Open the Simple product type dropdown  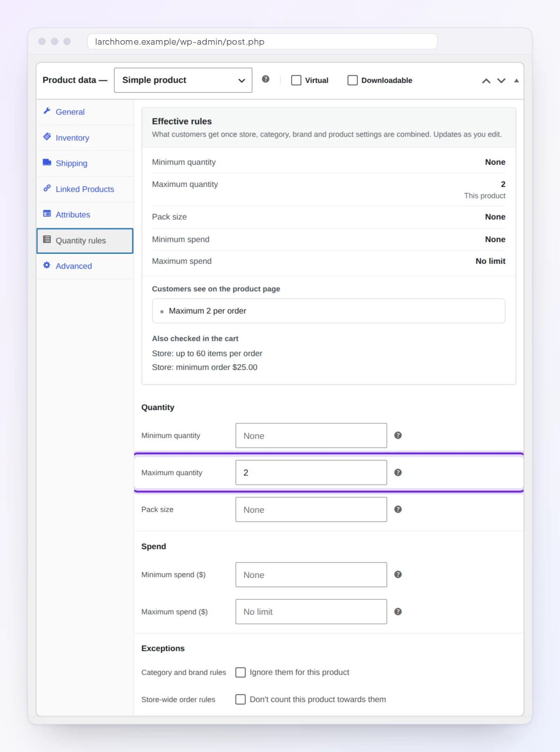[x=183, y=80]
